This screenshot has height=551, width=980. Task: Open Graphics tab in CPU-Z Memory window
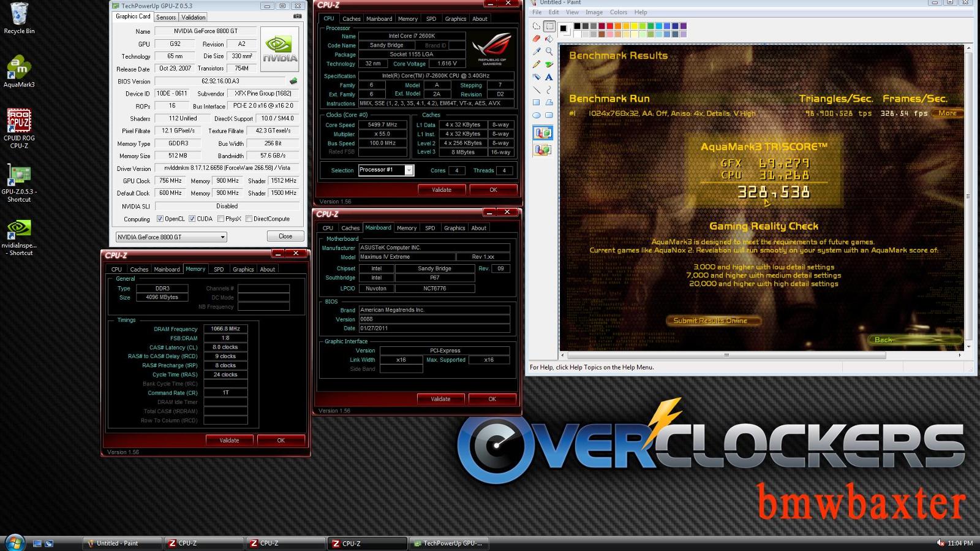pyautogui.click(x=243, y=269)
